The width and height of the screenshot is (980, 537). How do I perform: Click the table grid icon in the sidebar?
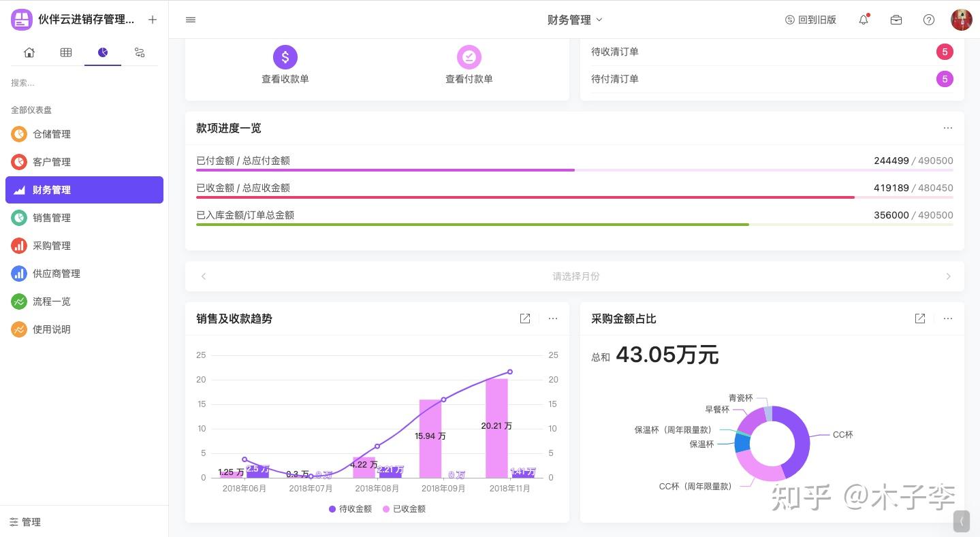(x=65, y=52)
